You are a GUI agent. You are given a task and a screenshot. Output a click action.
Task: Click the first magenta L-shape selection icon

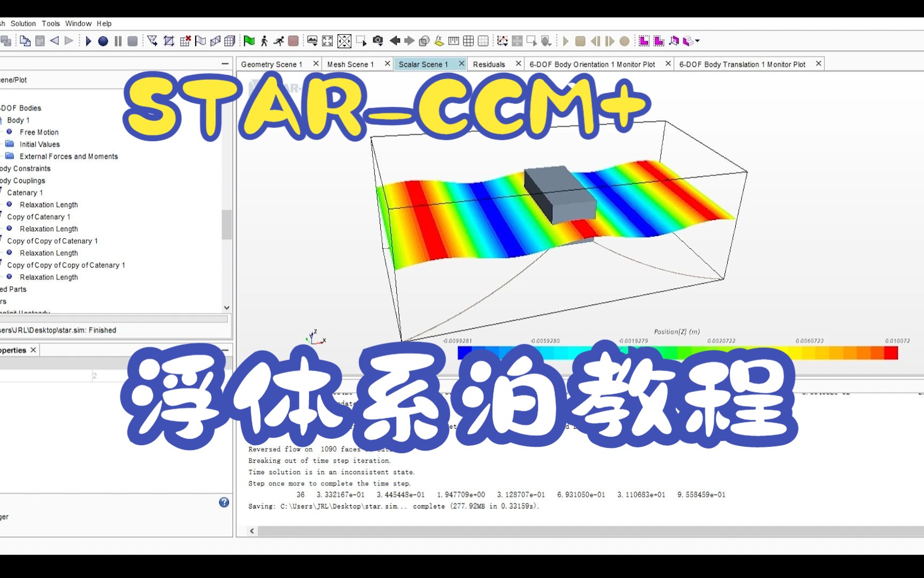click(x=644, y=41)
